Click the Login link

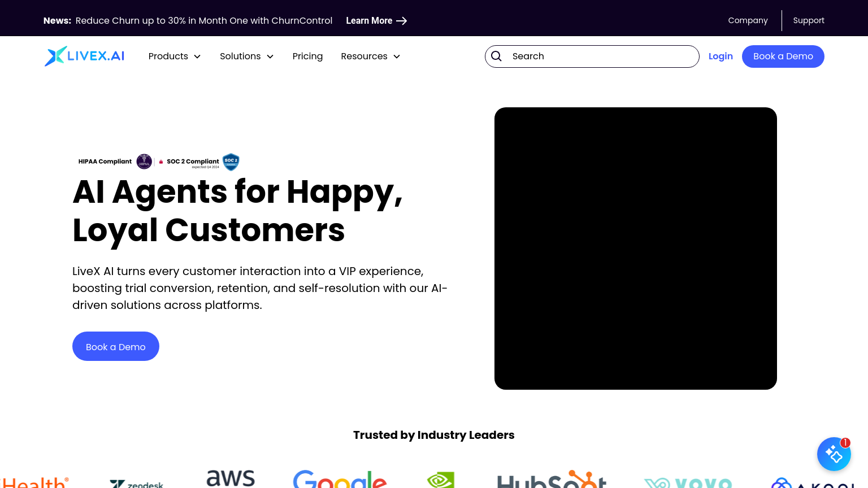click(721, 56)
